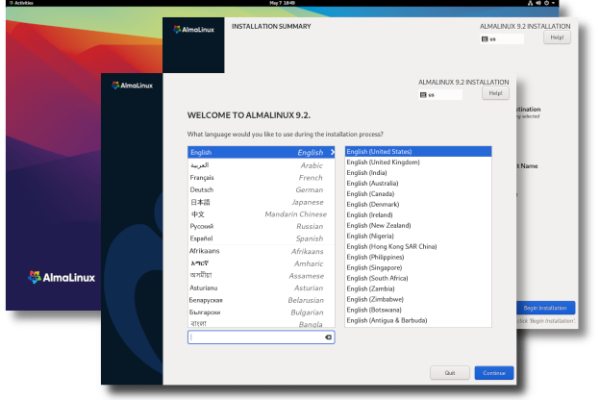
Task: Click Help! in Welcome window
Action: (496, 93)
